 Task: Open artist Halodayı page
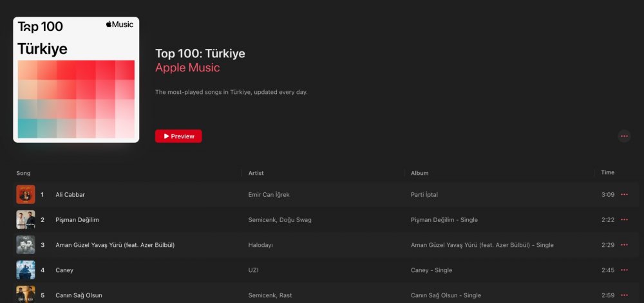263,245
